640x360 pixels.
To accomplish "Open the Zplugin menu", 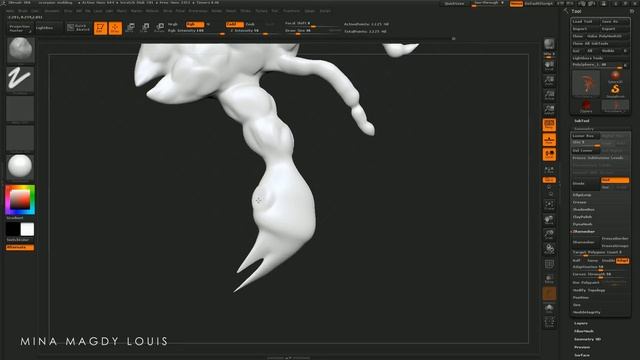I will point(310,11).
